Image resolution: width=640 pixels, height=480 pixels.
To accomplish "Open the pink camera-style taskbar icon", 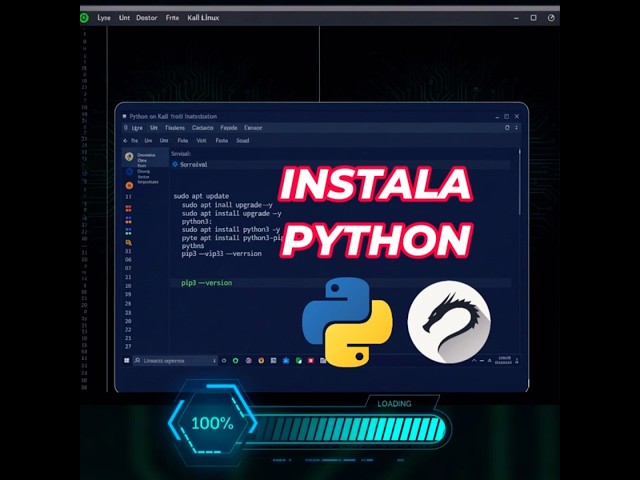I will point(249,361).
